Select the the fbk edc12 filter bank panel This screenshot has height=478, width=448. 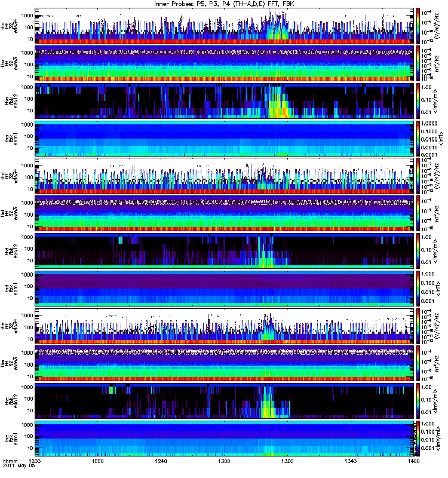point(225,401)
